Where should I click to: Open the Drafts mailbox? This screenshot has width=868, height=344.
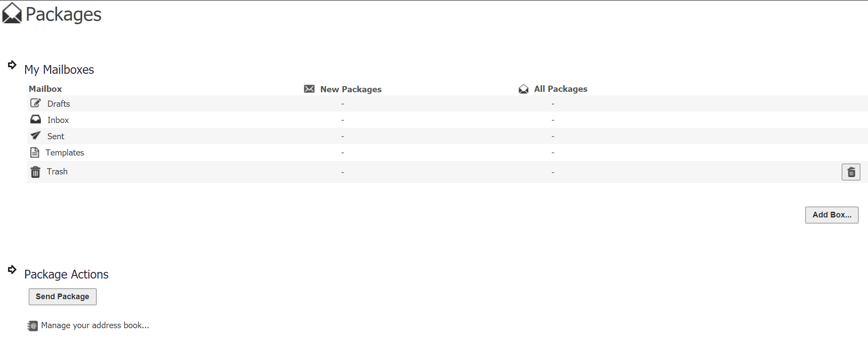(59, 104)
